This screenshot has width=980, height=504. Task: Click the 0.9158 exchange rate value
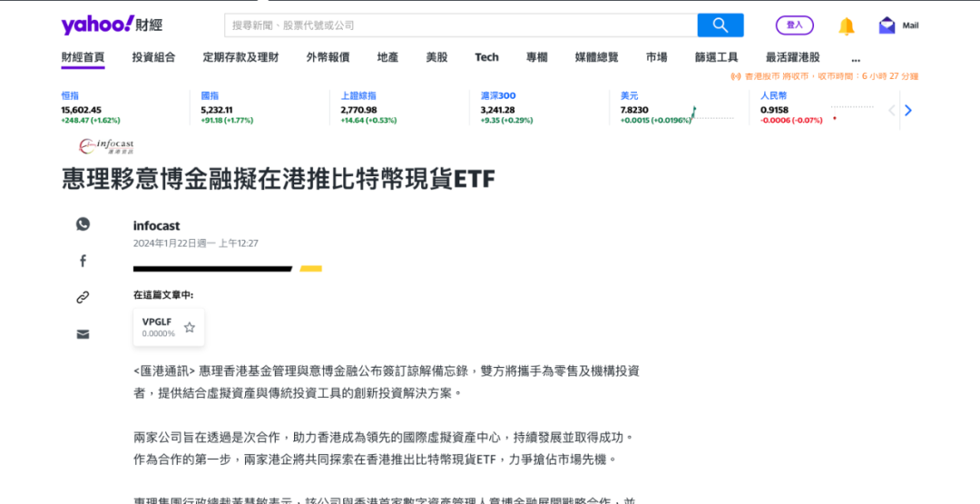pyautogui.click(x=774, y=110)
